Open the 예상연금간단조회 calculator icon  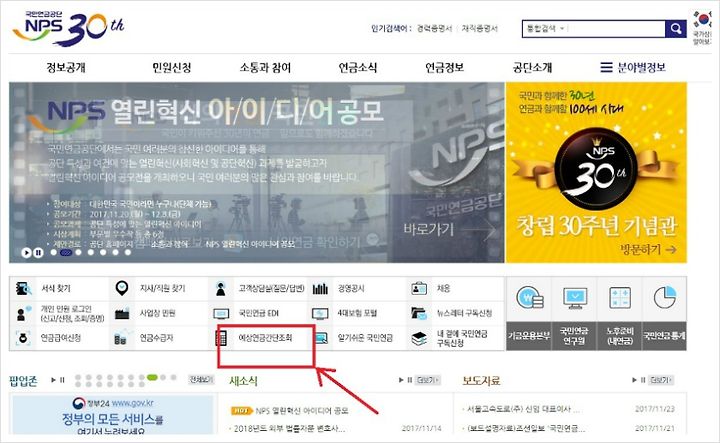point(221,338)
